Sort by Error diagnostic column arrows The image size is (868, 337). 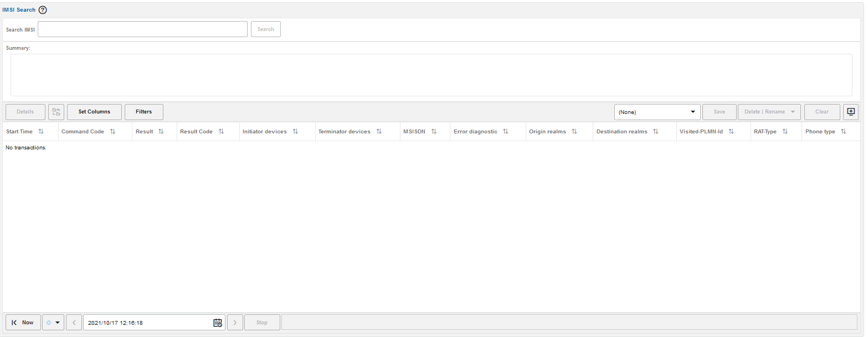(x=505, y=132)
